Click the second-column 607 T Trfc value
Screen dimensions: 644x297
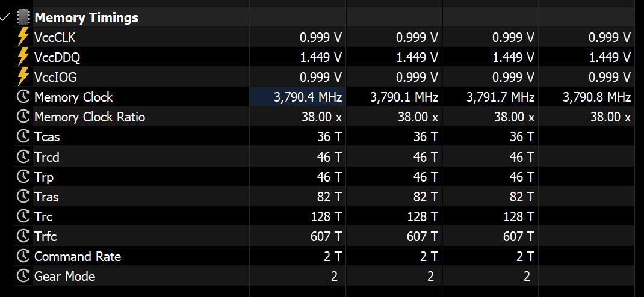(423, 236)
